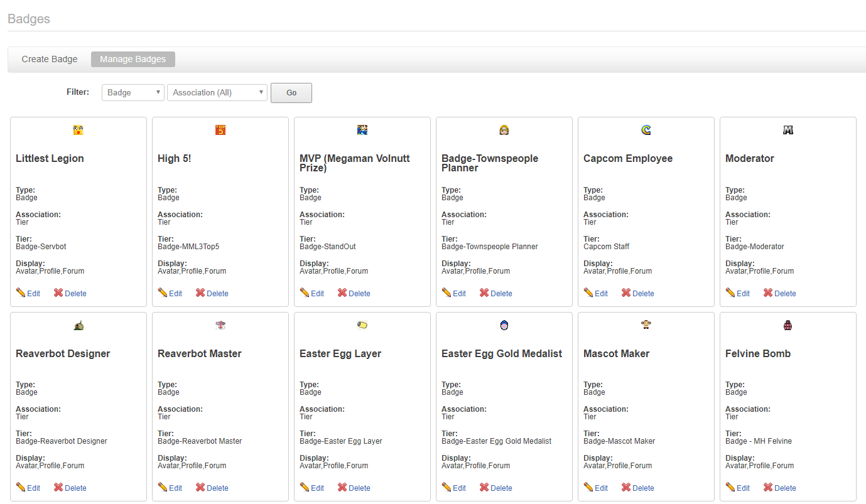Click the Littlest Legion badge icon
The width and height of the screenshot is (866, 504).
78,130
